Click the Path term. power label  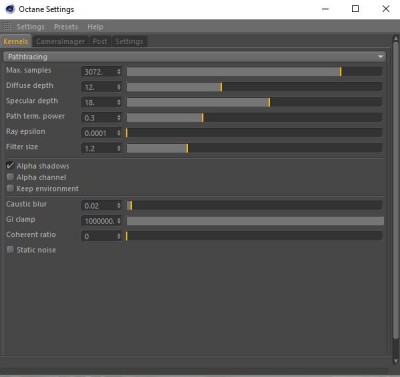(35, 116)
